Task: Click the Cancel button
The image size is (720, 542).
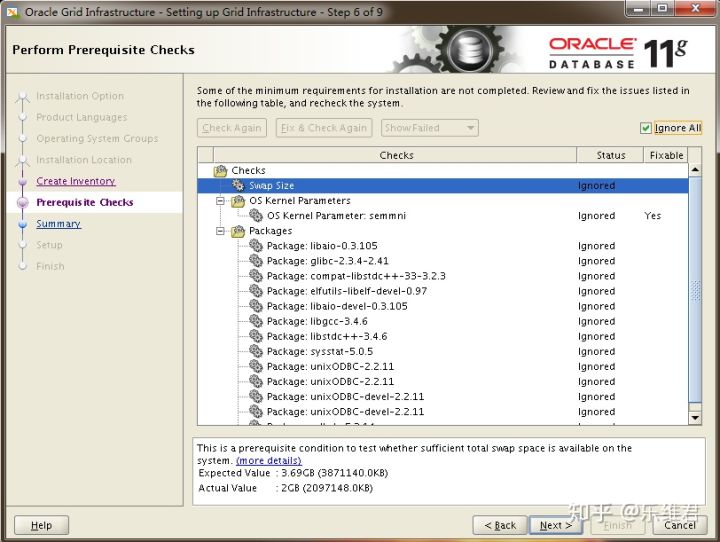Action: (679, 525)
